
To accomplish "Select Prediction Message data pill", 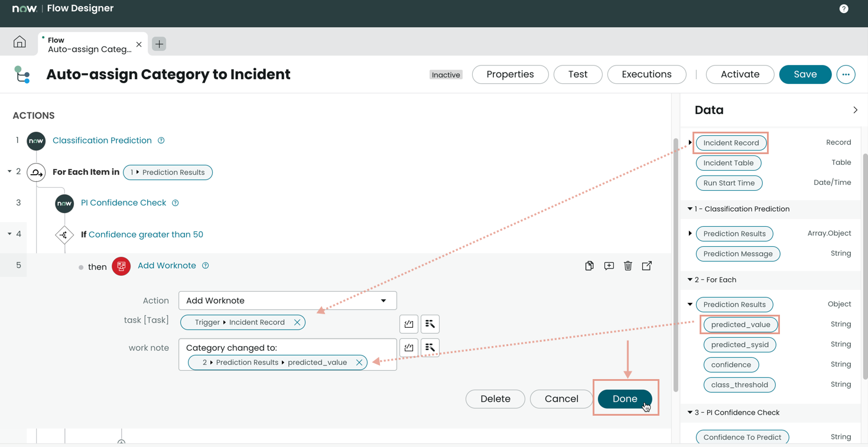I will [x=738, y=254].
